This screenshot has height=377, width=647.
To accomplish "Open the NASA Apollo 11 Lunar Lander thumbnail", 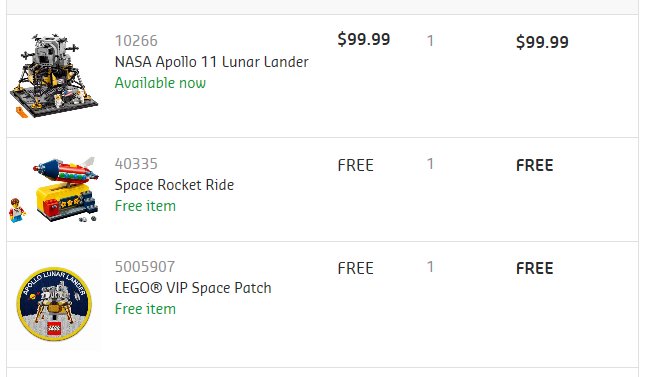I will pos(54,76).
